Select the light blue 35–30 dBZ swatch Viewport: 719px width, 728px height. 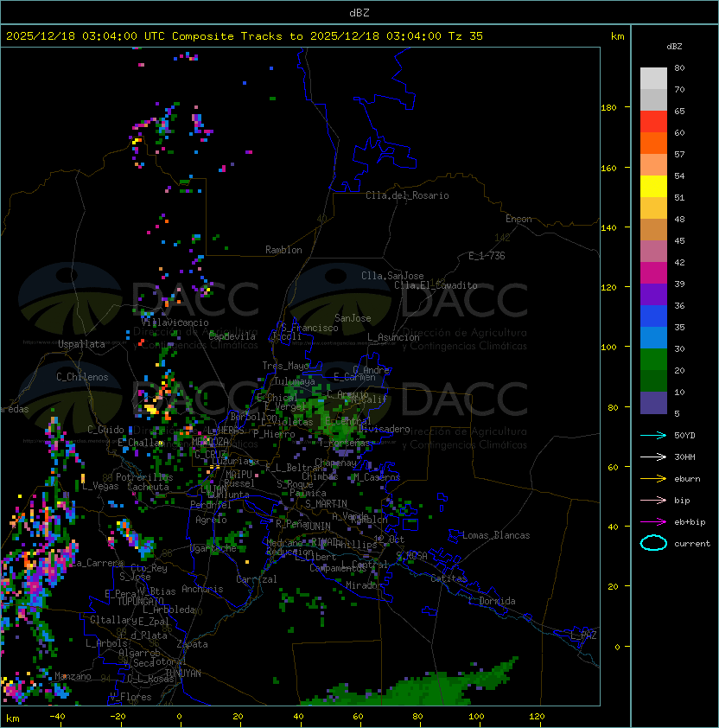tap(653, 337)
